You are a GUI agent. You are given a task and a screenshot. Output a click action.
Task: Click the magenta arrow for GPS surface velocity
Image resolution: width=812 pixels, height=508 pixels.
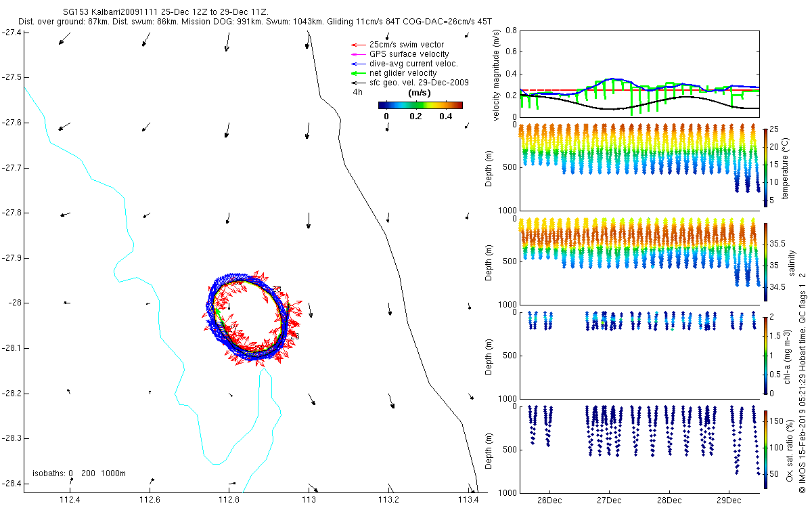[359, 54]
